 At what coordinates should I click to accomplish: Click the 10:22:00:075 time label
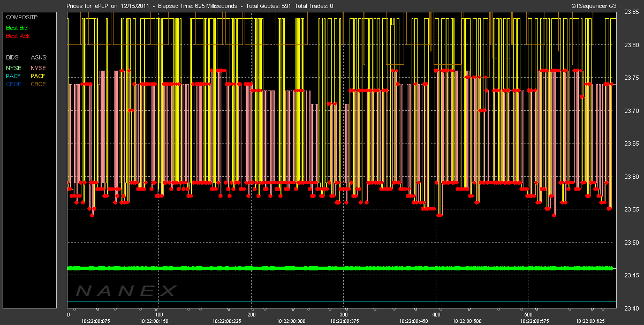[95, 321]
